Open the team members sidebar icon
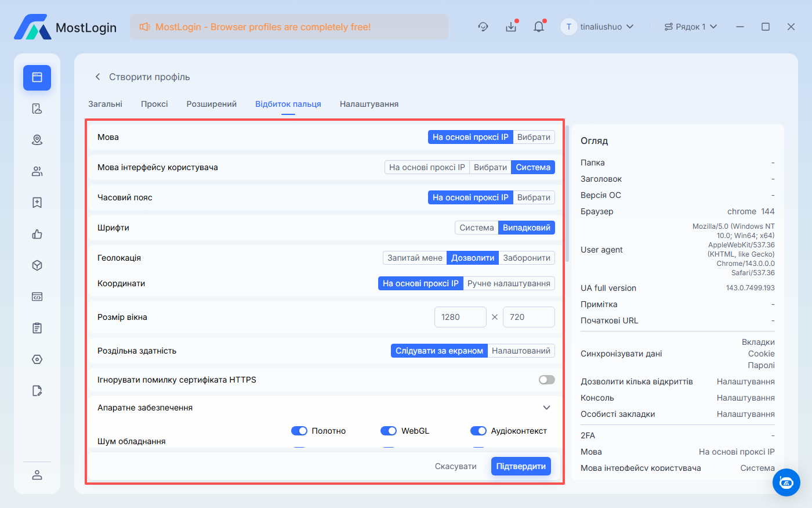 coord(37,171)
